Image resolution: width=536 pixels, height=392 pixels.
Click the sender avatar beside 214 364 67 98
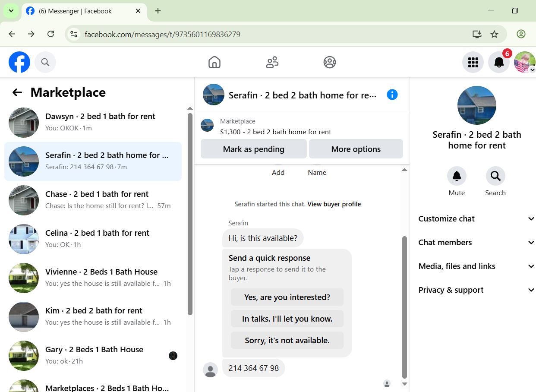tap(210, 370)
